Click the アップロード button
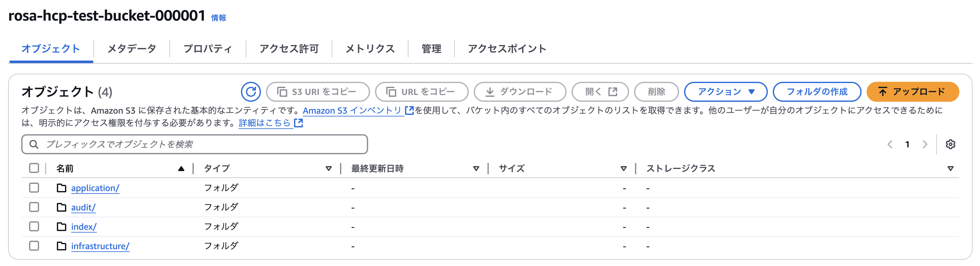 pos(913,91)
